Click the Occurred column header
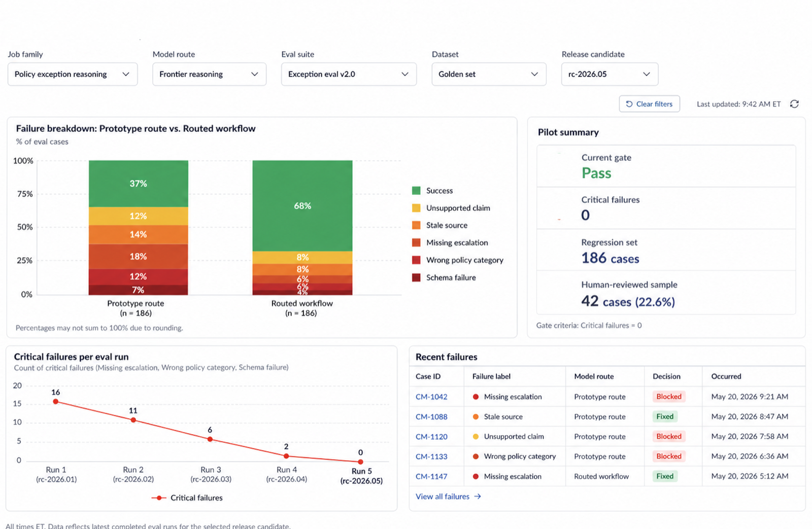Viewport: 812px width, 529px height. [726, 376]
